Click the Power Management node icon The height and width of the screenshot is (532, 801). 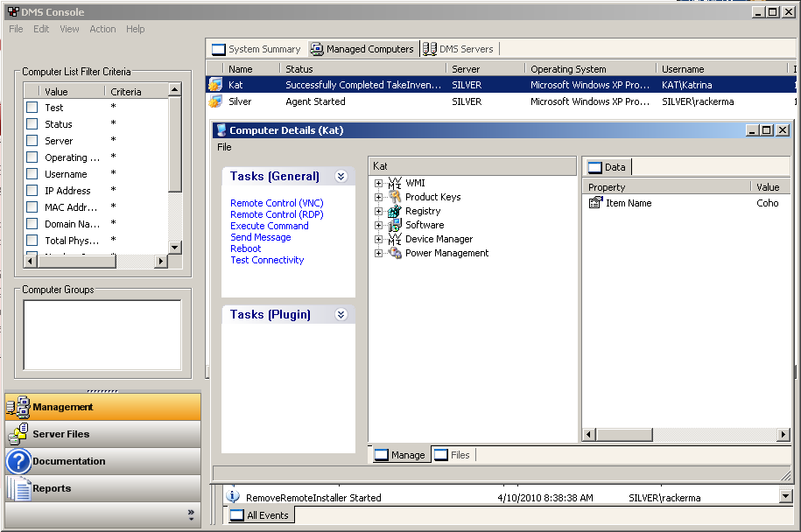tap(395, 253)
